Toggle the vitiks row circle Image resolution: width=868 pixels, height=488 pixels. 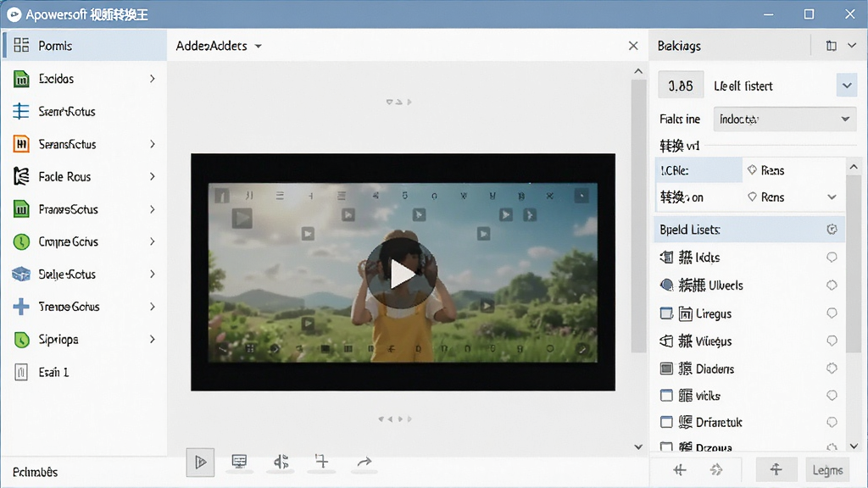click(x=832, y=395)
